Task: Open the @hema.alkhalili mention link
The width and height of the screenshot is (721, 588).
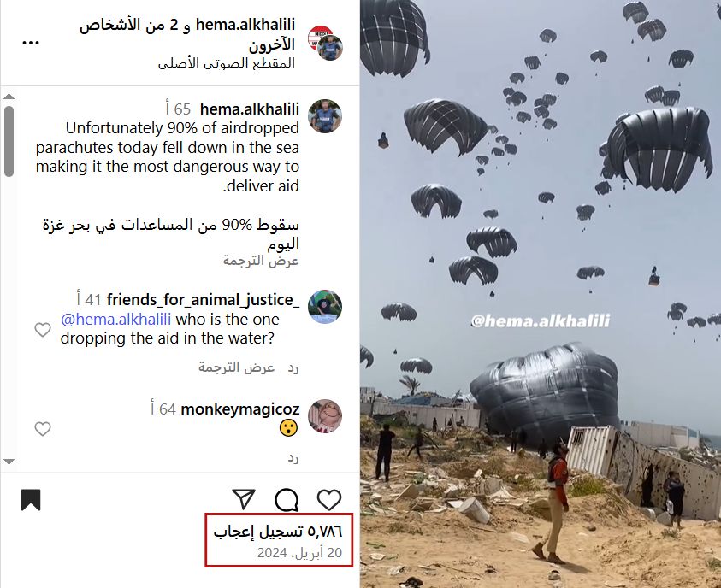Action: [x=115, y=319]
